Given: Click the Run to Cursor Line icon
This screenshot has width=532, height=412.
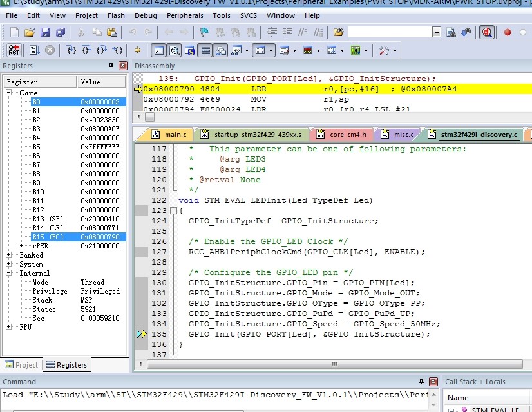Looking at the screenshot, I should coord(117,50).
